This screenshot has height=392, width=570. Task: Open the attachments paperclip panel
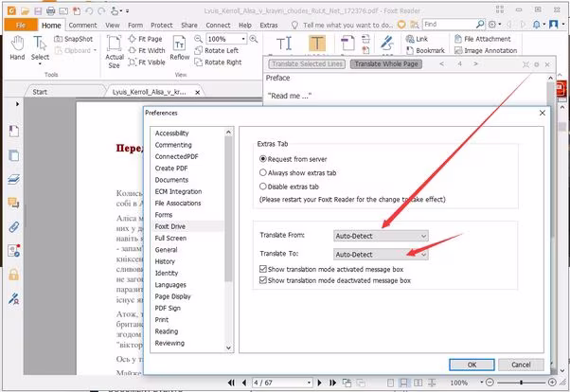(14, 227)
